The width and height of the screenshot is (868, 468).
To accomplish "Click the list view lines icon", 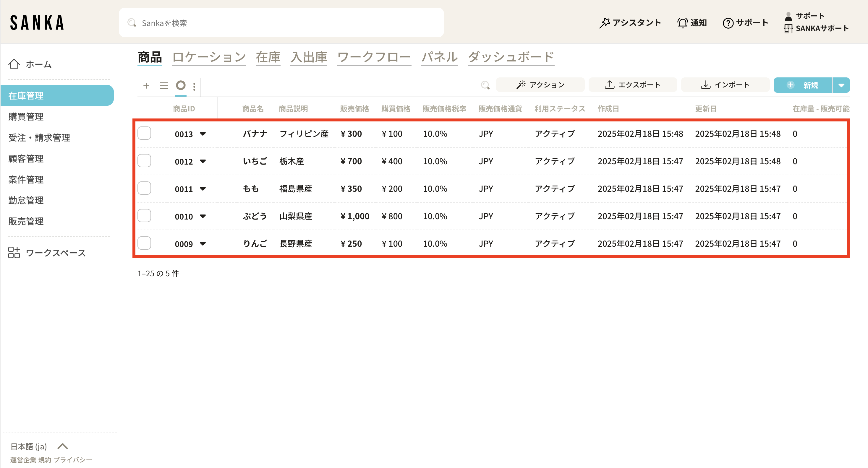I will pyautogui.click(x=164, y=85).
